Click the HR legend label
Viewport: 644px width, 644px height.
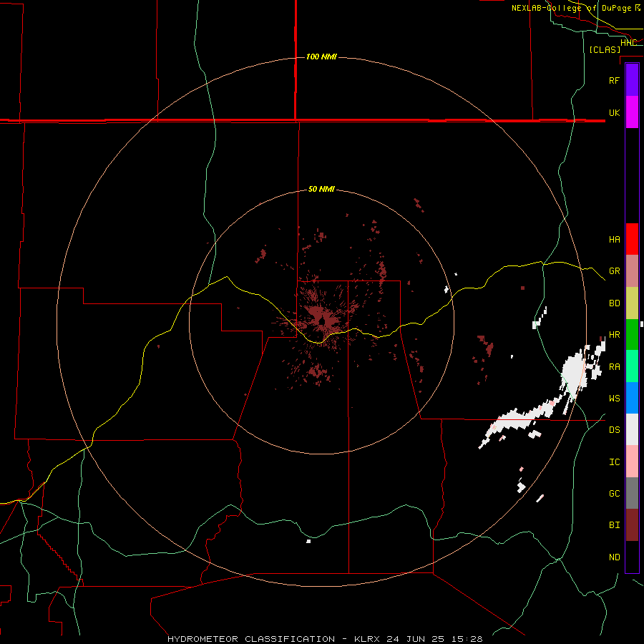[x=614, y=335]
